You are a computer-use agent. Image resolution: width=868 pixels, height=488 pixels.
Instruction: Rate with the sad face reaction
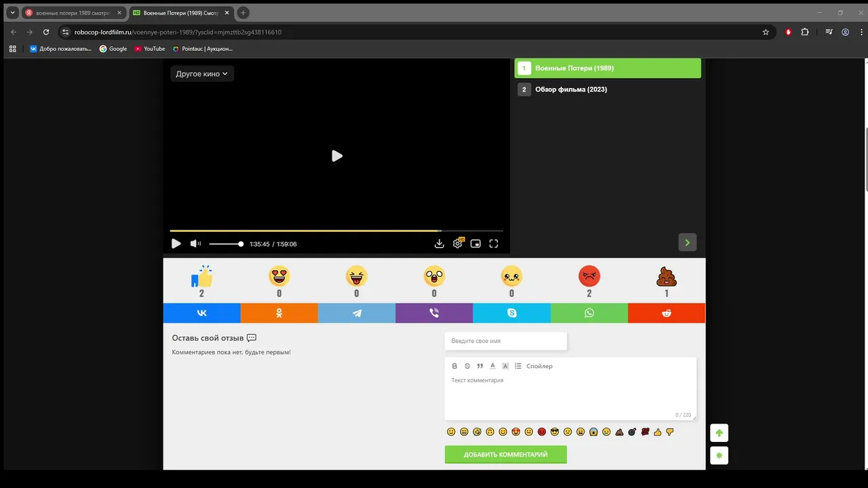[x=511, y=276]
